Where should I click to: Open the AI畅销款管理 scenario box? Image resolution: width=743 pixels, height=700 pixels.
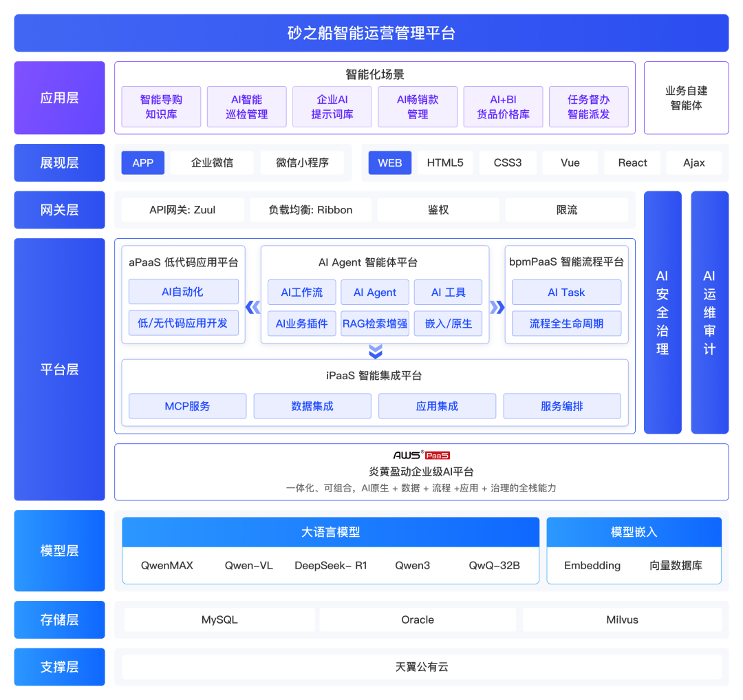(x=418, y=107)
